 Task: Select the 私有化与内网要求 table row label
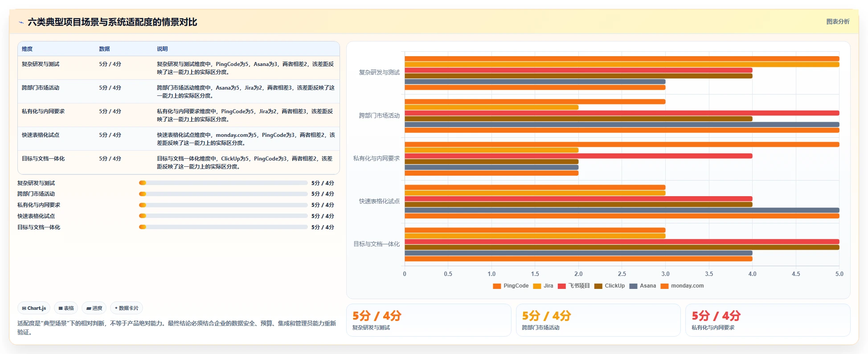(43, 111)
